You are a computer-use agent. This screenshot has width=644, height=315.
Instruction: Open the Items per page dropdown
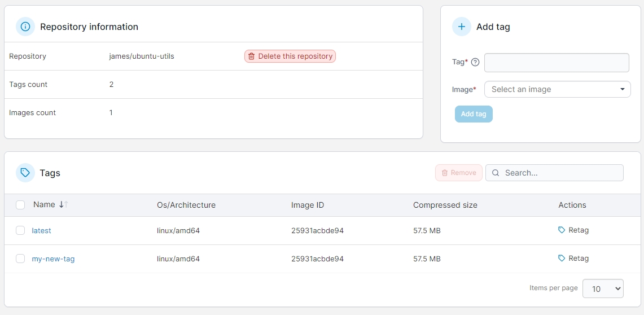click(x=602, y=288)
